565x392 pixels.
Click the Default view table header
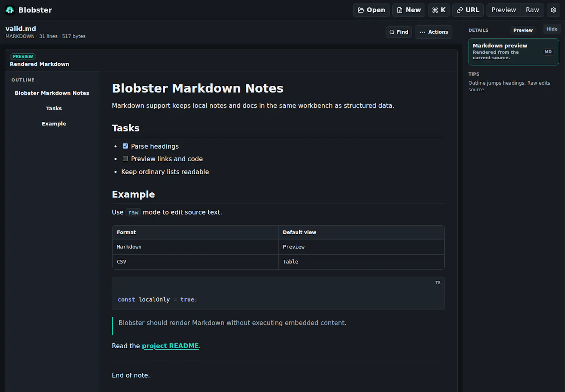coord(361,233)
